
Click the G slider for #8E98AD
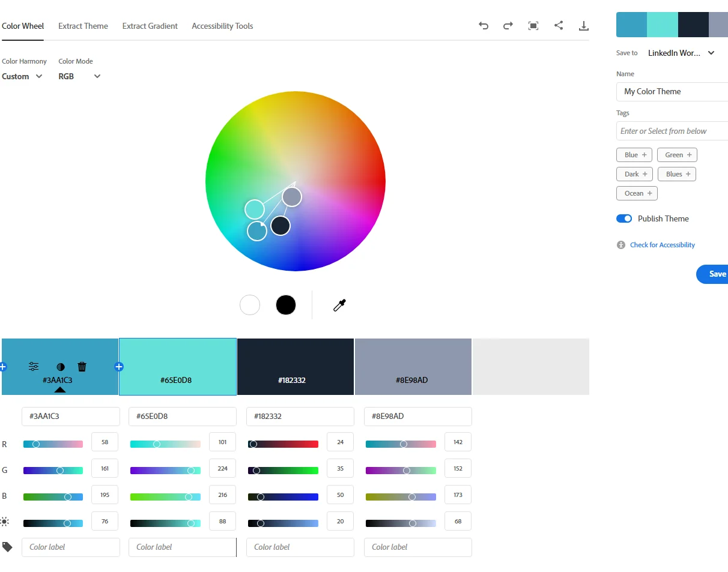point(401,471)
